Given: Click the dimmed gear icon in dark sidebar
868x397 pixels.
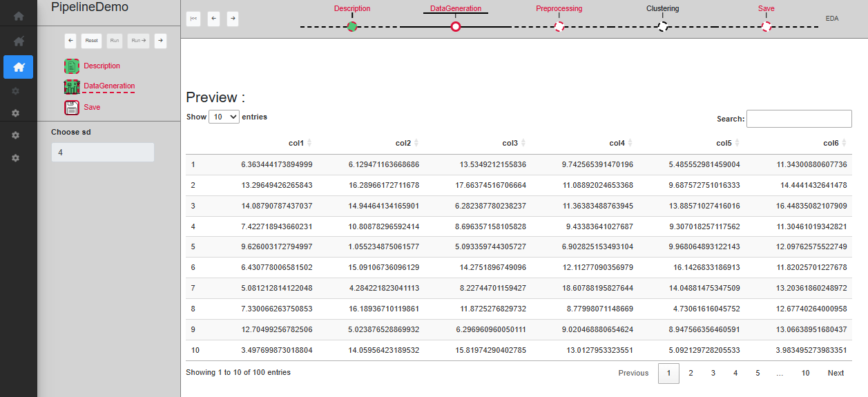Looking at the screenshot, I should (15, 90).
